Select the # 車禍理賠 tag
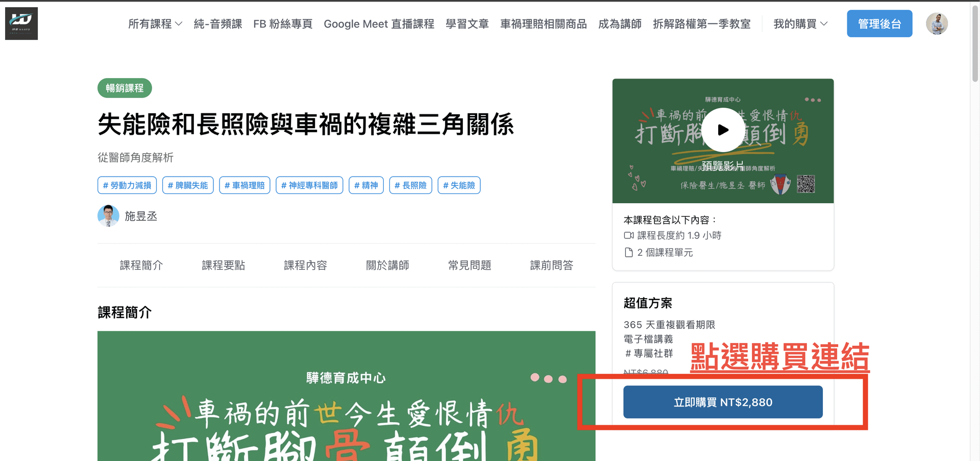 coord(244,185)
